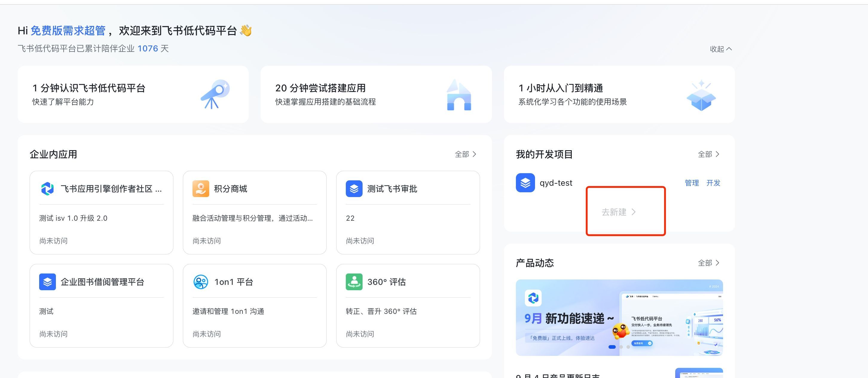Click 「免费版」正式上线 text in banner
Screen dimensions: 868x378
point(562,338)
